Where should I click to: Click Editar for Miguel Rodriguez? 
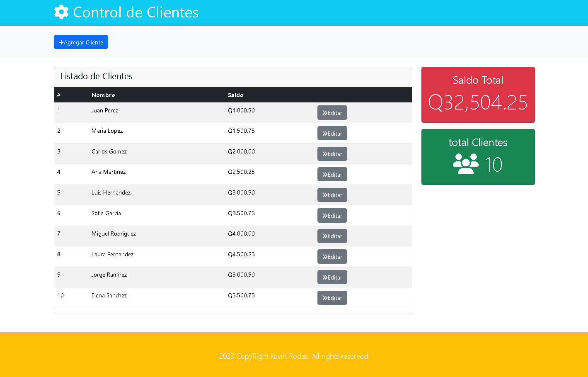pos(332,236)
